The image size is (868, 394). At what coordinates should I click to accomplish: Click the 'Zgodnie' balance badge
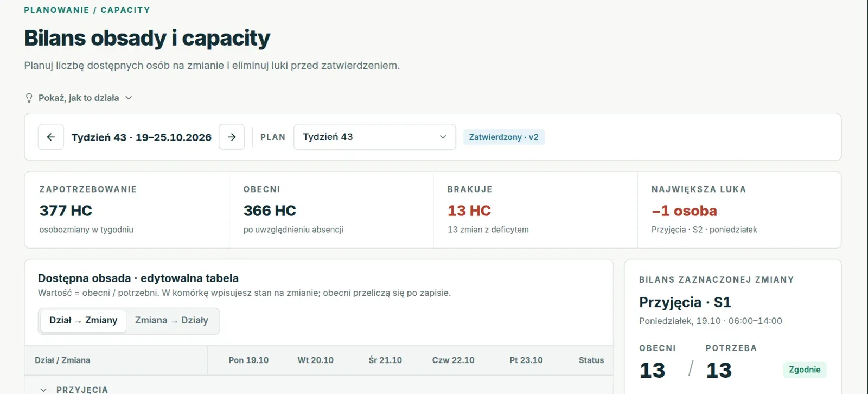(x=805, y=370)
